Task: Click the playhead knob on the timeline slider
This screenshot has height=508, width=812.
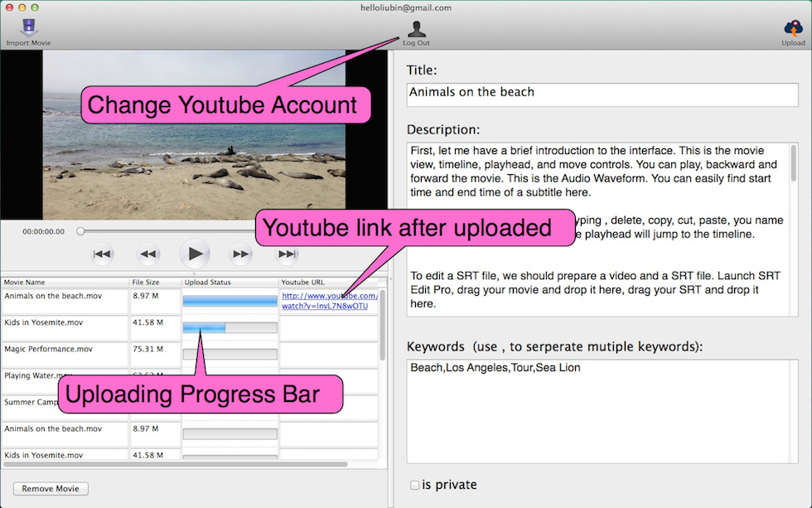Action: (x=80, y=231)
